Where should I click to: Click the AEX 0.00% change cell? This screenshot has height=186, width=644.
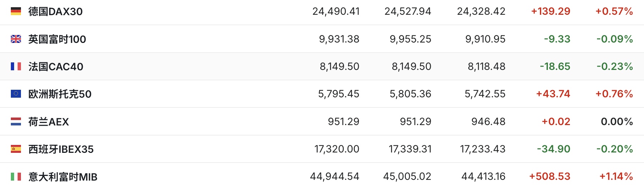[617, 122]
